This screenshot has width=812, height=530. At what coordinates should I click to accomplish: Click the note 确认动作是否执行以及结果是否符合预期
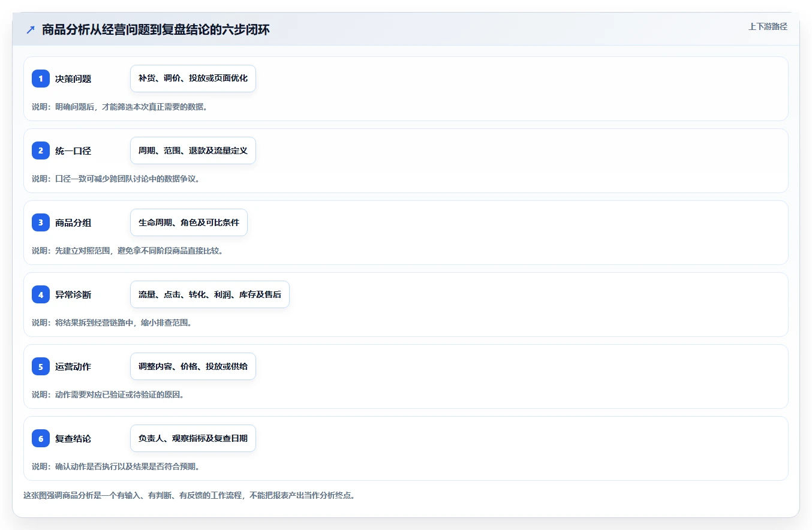(116, 466)
